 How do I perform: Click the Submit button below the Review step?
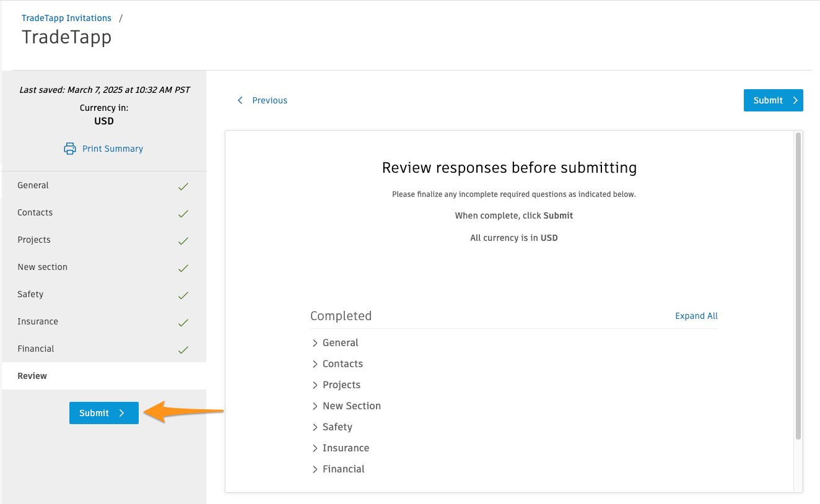(104, 413)
